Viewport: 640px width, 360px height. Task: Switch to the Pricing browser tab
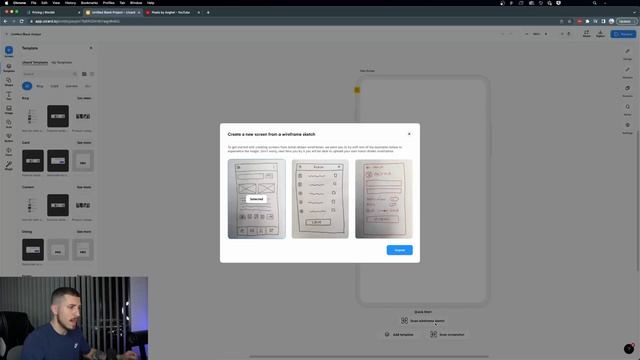click(x=53, y=12)
